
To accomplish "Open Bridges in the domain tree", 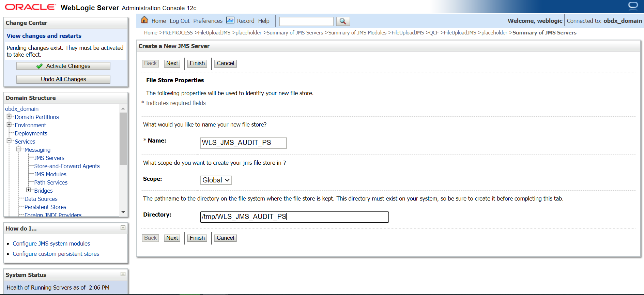I will 43,191.
